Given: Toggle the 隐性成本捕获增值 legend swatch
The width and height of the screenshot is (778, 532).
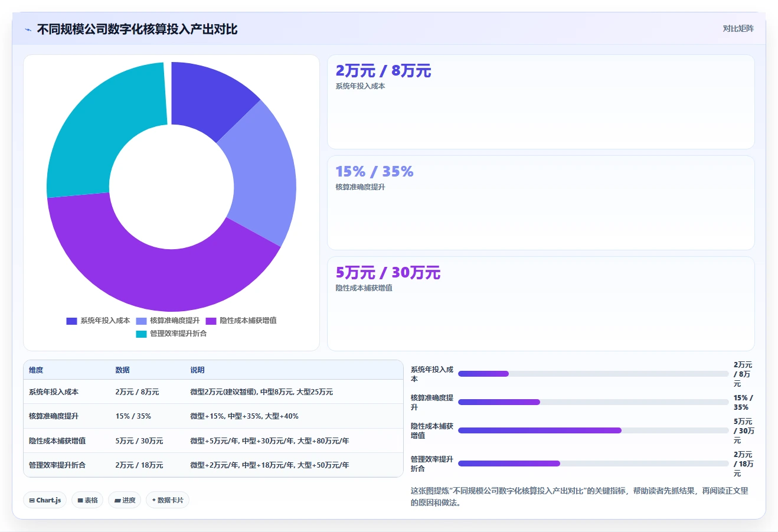Looking at the screenshot, I should coord(211,321).
